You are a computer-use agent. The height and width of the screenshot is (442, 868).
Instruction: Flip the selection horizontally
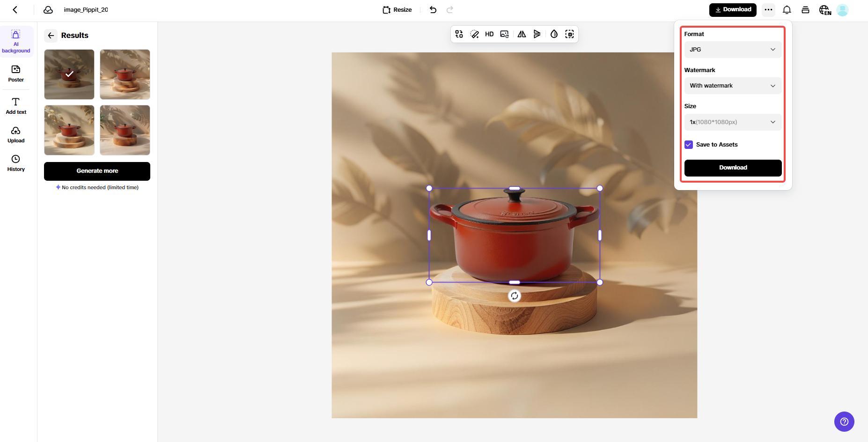[522, 34]
